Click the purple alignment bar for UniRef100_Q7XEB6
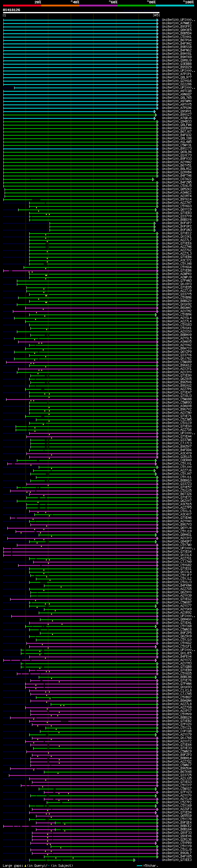The width and height of the screenshot is (197, 868). point(80,270)
